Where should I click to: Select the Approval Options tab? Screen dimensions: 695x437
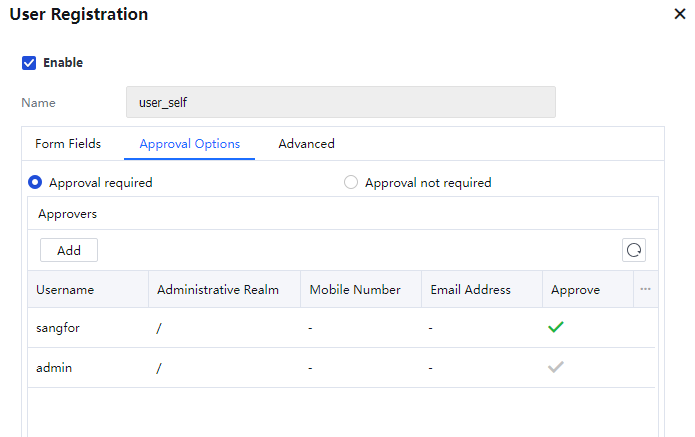[x=189, y=144]
